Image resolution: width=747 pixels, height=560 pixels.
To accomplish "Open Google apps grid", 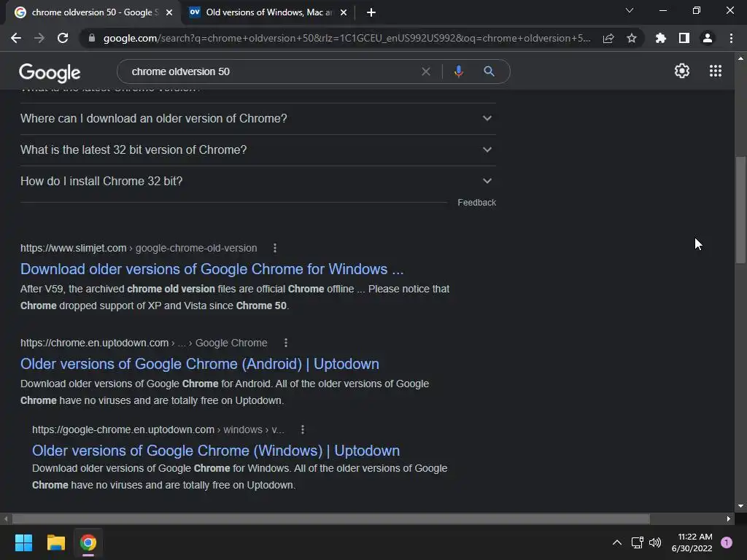I will coord(716,71).
